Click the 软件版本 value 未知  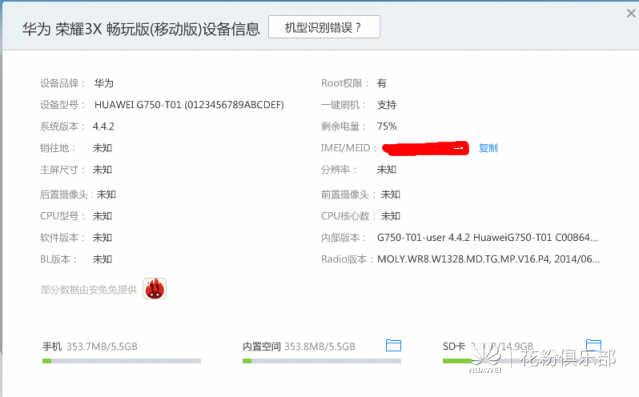click(102, 238)
